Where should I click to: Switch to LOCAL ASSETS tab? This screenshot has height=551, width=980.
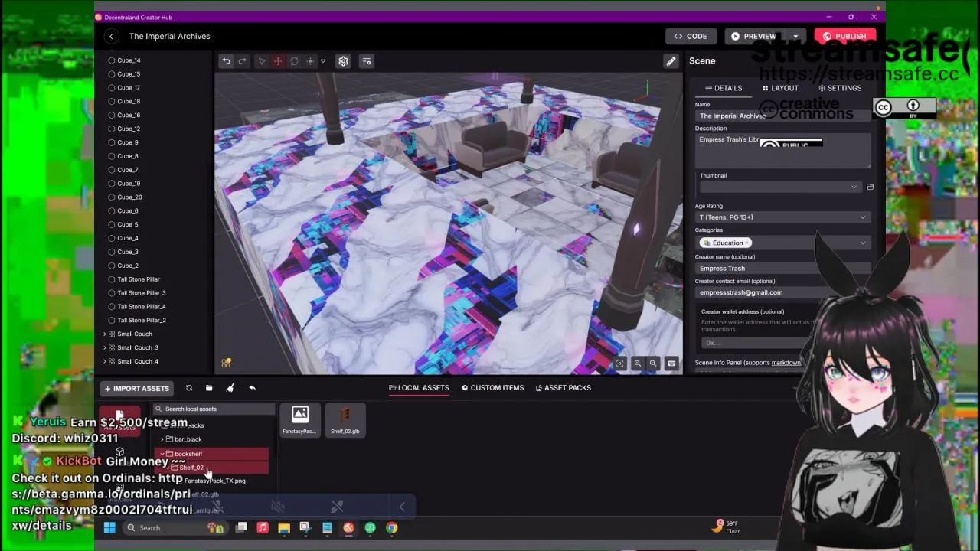(x=419, y=388)
